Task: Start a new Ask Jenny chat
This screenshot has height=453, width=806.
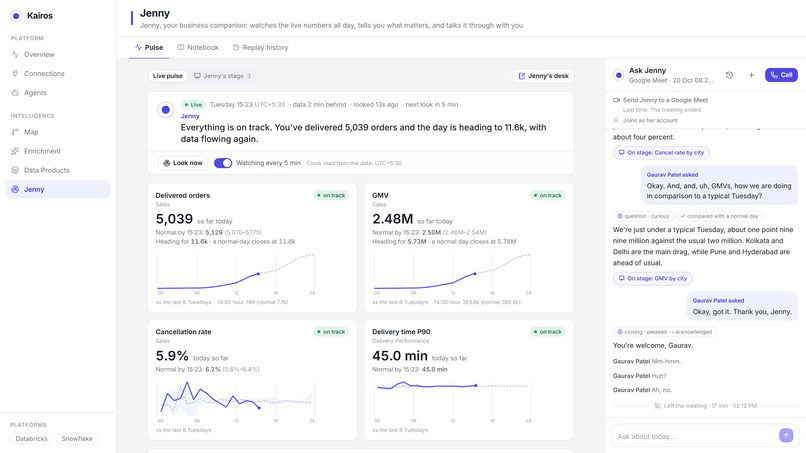Action: (751, 75)
